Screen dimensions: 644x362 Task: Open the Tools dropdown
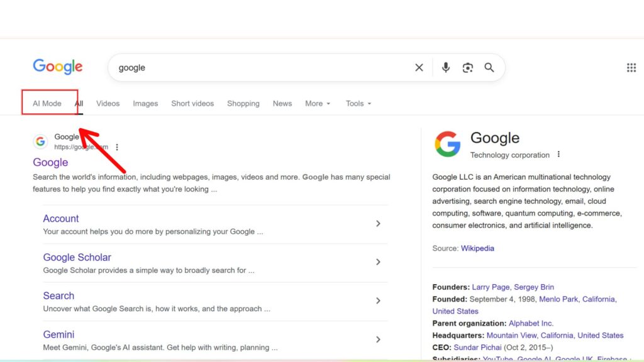(x=358, y=104)
